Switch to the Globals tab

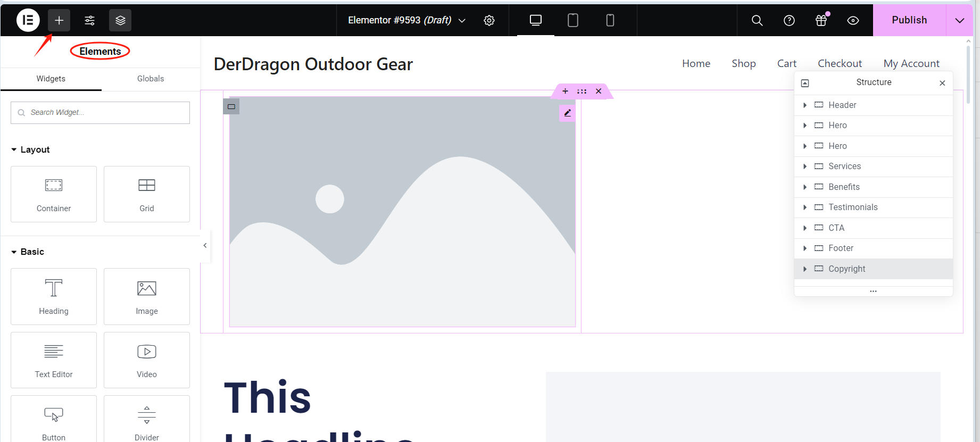[151, 79]
